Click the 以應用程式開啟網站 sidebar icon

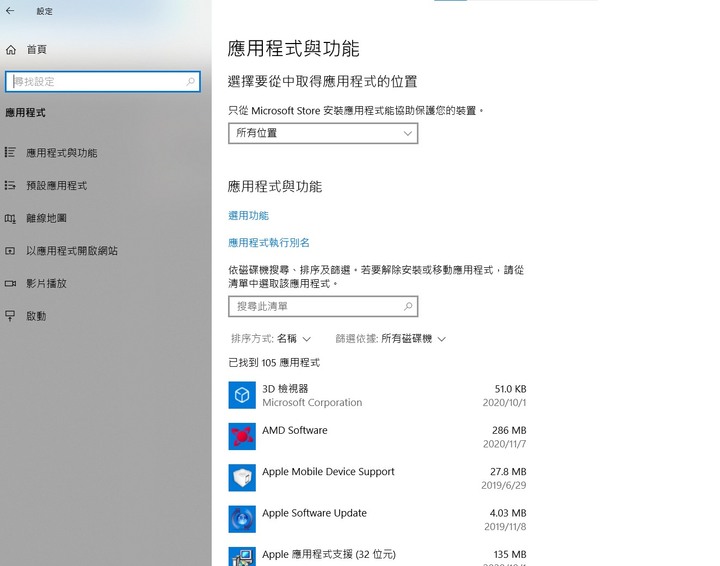click(10, 251)
